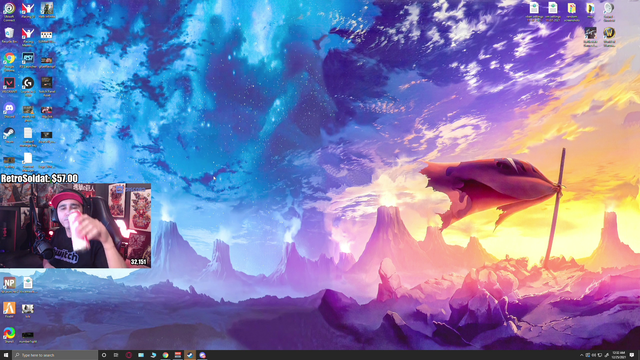Open the Ubisoft Connect desktop shortcut
640x360 pixels.
[x=9, y=9]
